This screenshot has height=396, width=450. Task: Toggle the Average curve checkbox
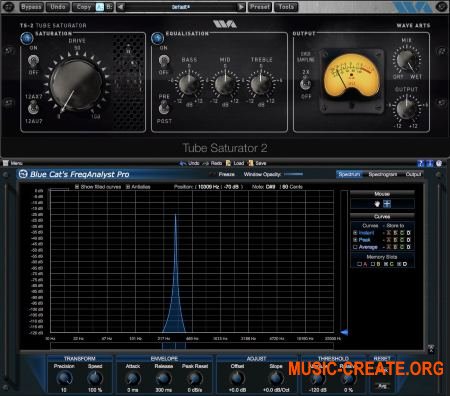pyautogui.click(x=355, y=247)
